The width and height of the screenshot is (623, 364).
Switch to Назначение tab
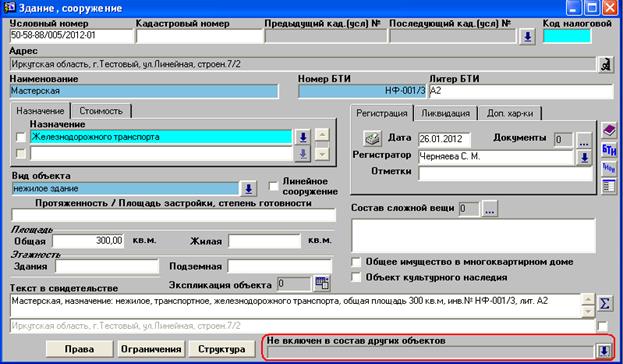(x=40, y=111)
